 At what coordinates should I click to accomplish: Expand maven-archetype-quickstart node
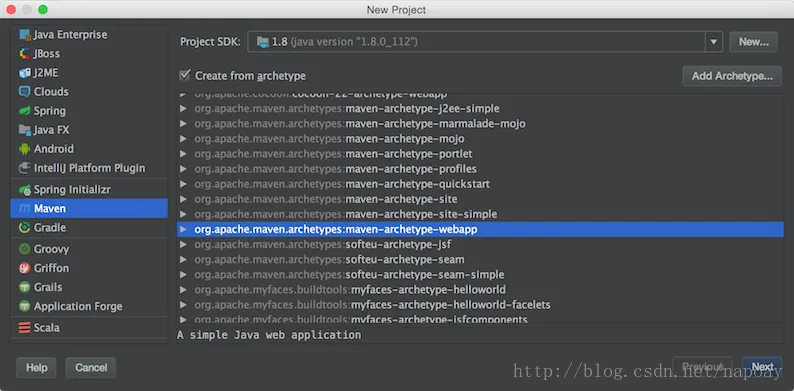coord(183,184)
